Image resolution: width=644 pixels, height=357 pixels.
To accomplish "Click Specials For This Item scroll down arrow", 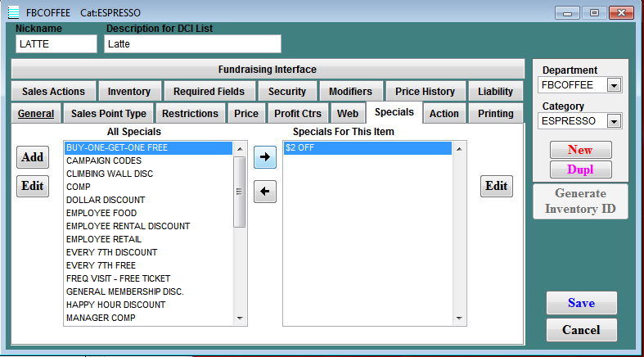I will (x=459, y=319).
